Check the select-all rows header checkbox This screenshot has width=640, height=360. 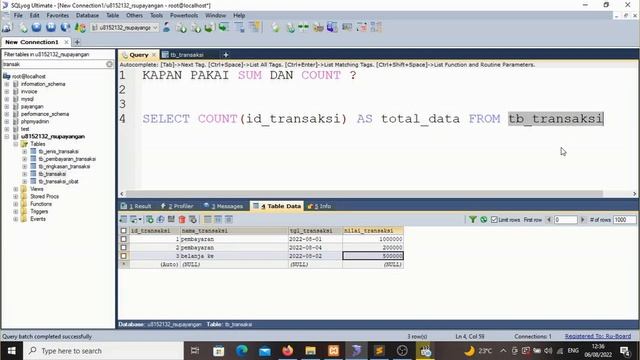[124, 231]
